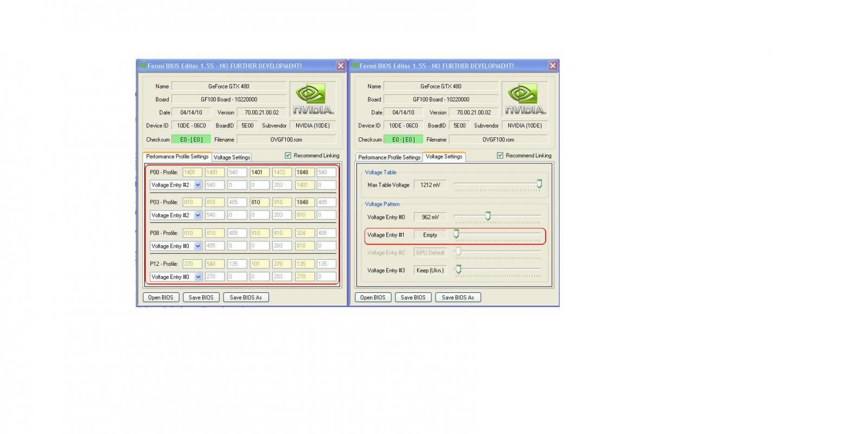Click date 04/14/10 in voltage-sliders window

click(x=403, y=112)
